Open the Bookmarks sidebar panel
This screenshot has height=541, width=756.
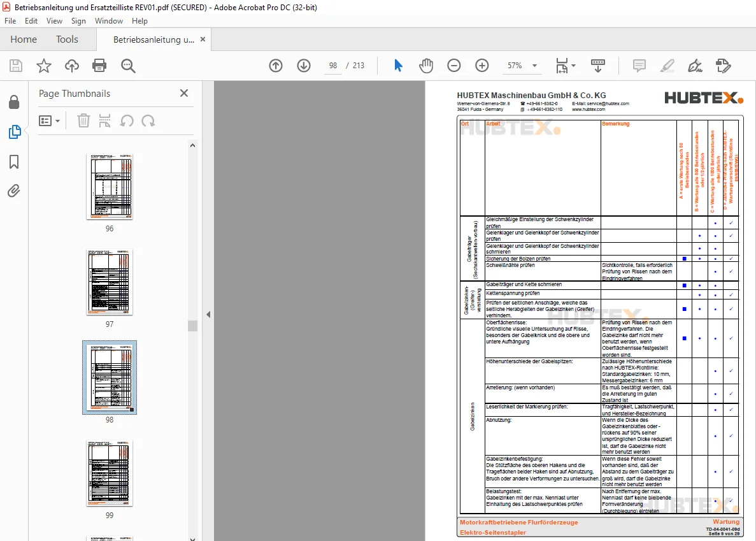click(x=14, y=161)
